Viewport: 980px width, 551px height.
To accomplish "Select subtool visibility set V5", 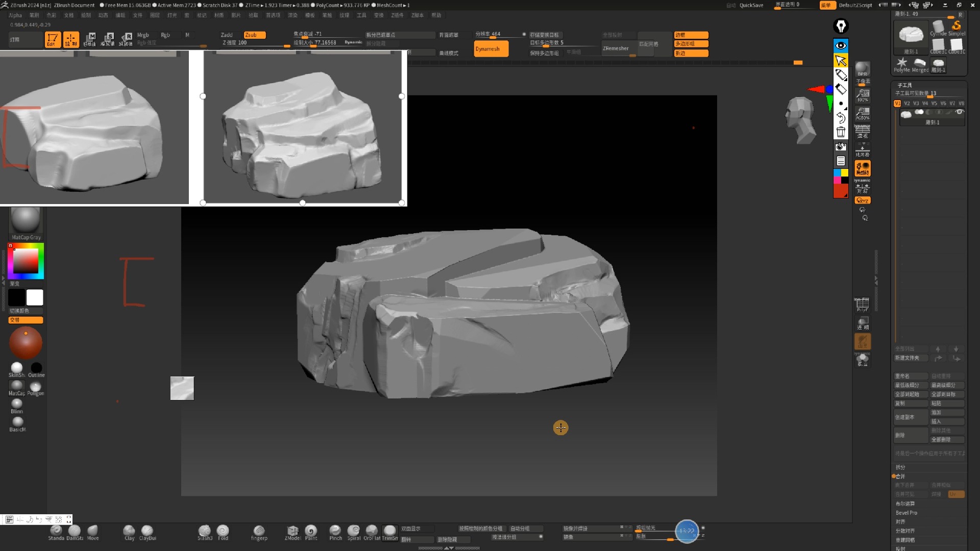I will coord(934,104).
